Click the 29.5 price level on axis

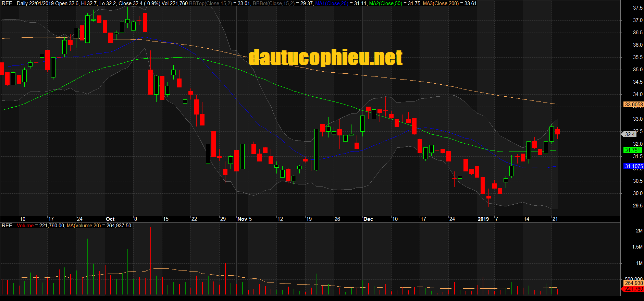click(x=638, y=206)
